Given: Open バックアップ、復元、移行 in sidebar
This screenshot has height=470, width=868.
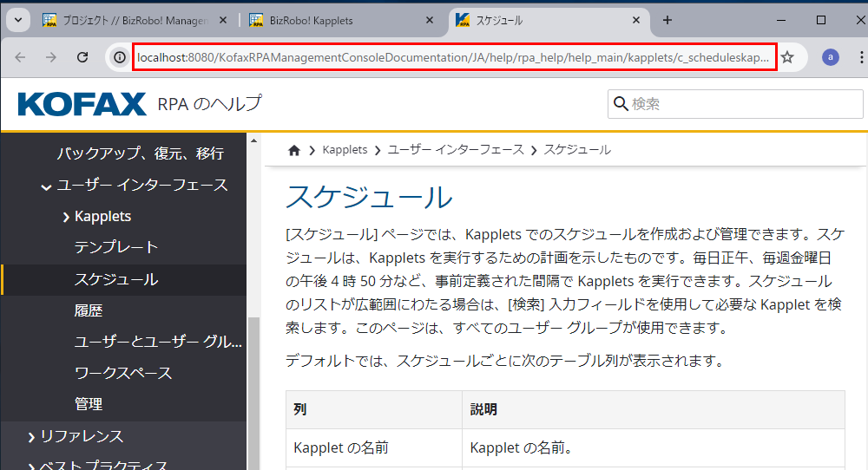Looking at the screenshot, I should pos(141,153).
